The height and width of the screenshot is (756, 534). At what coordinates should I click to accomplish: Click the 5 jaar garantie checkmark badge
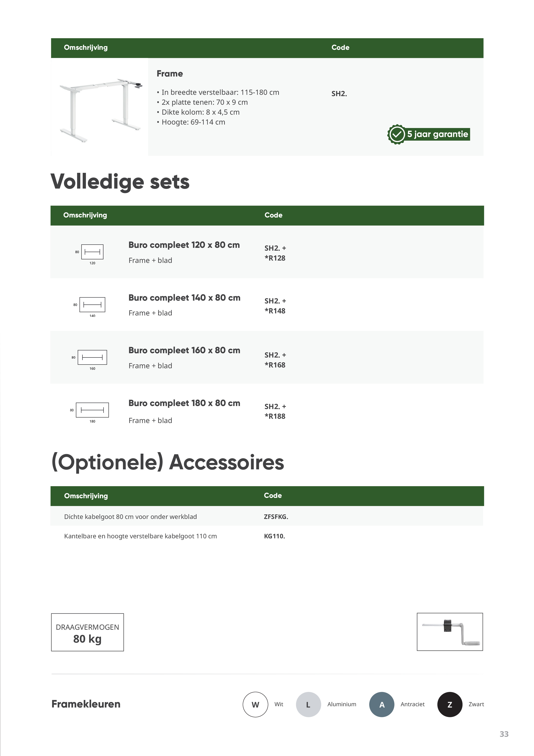[397, 134]
